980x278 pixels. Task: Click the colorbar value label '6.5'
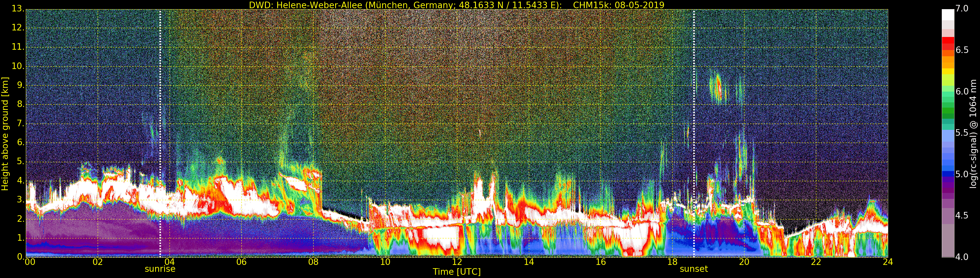tap(962, 50)
